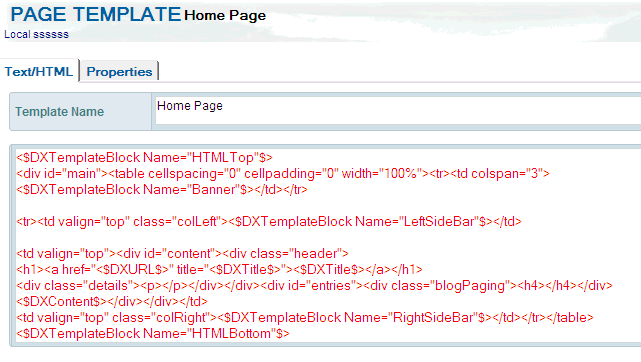This screenshot has height=362, width=641.
Task: Click the h1 line with $DXURL$
Action: pos(219,269)
